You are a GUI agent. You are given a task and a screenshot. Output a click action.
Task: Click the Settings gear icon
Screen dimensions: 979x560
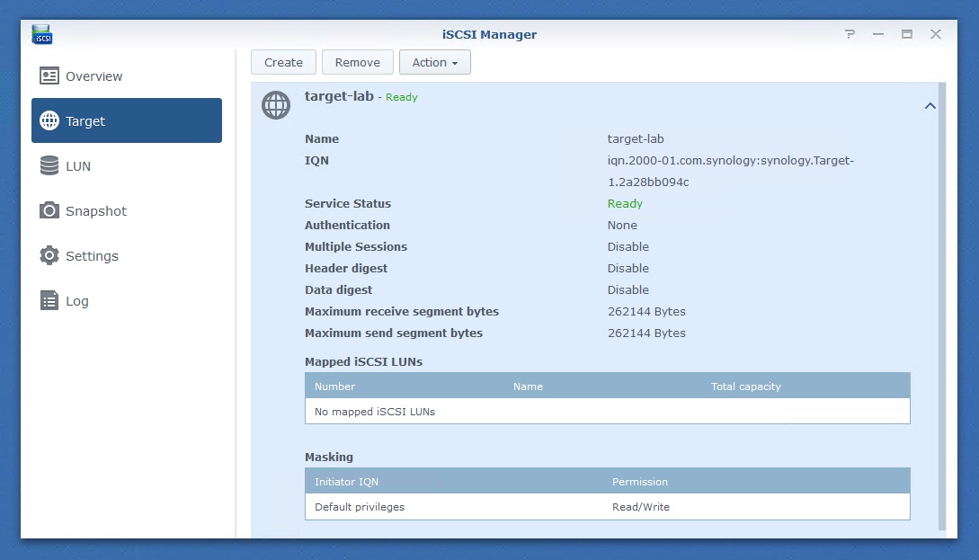(x=49, y=256)
